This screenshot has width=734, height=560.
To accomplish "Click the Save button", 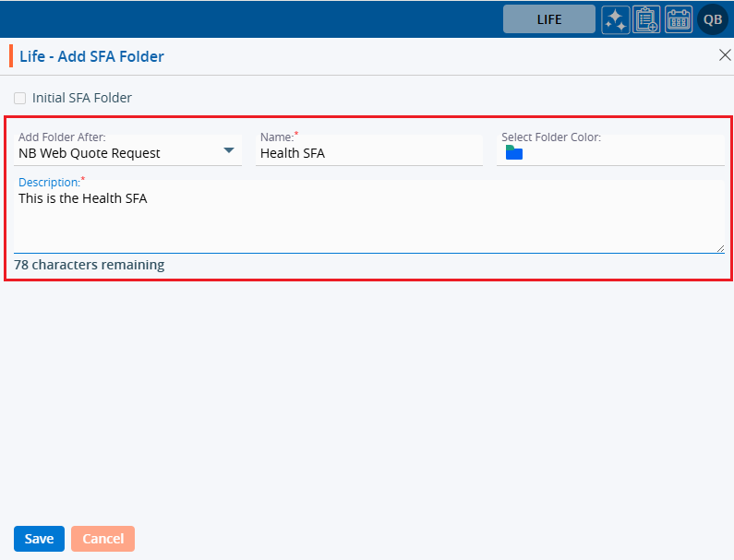I will [x=39, y=539].
